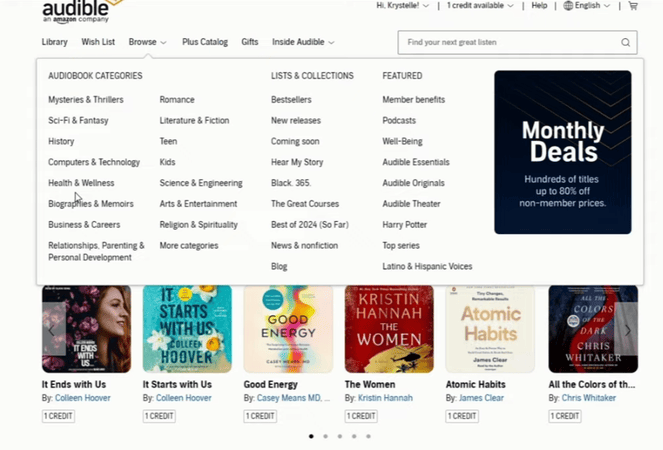The image size is (663, 450).
Task: Expand the Hi, Krystelle account dropdown
Action: point(403,5)
